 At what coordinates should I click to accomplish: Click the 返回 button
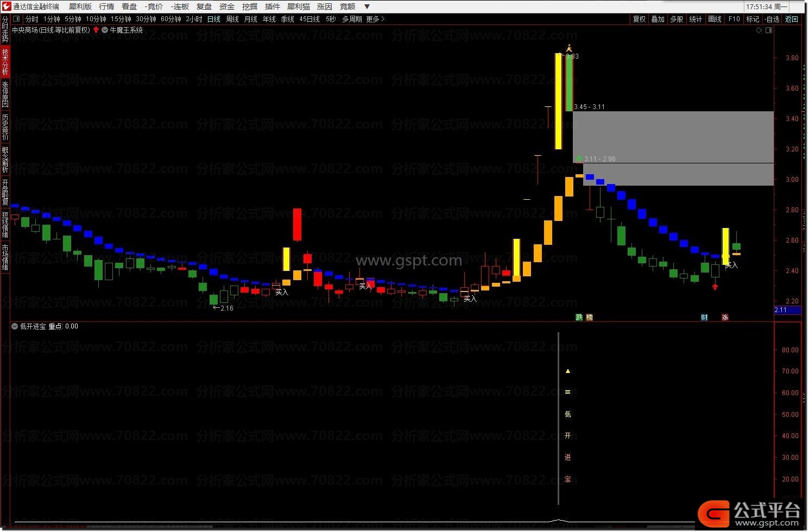792,19
